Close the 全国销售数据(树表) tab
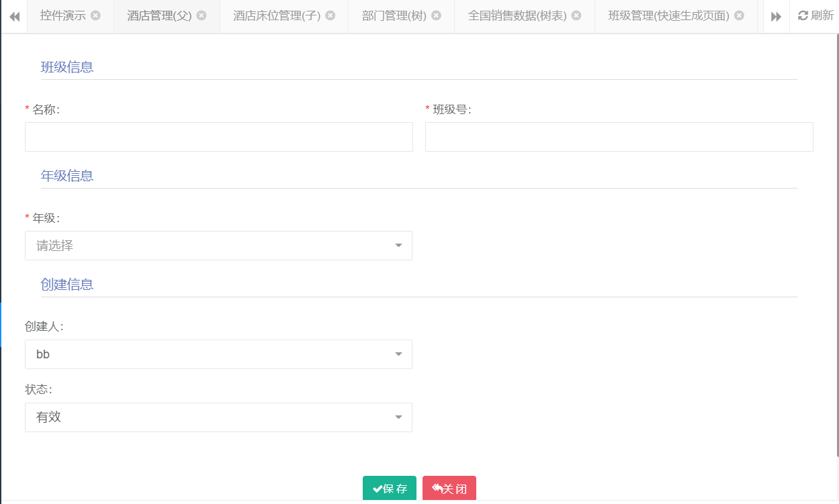This screenshot has width=839, height=504. click(576, 15)
